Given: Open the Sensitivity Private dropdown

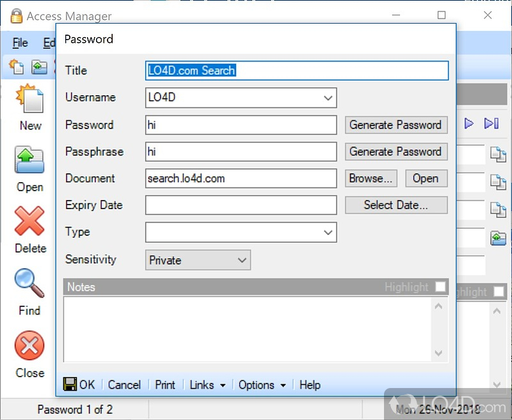Looking at the screenshot, I should pyautogui.click(x=198, y=260).
